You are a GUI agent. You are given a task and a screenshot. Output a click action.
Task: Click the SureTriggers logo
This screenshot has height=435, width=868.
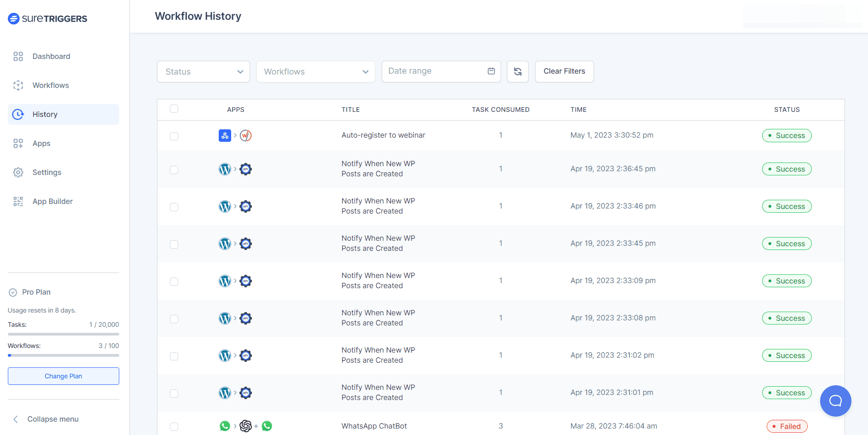[47, 18]
